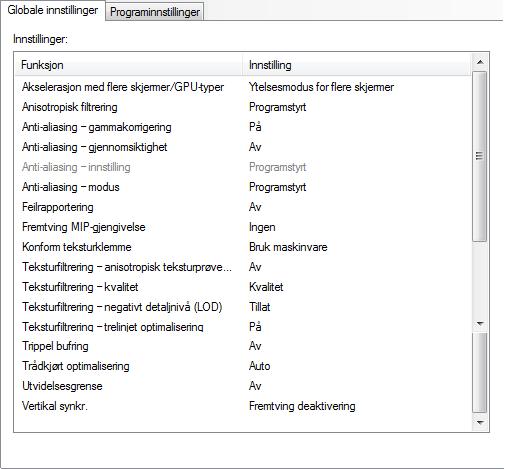
Task: Select Teksturfiltrering – trelinjet optimalisering row
Action: (x=113, y=327)
